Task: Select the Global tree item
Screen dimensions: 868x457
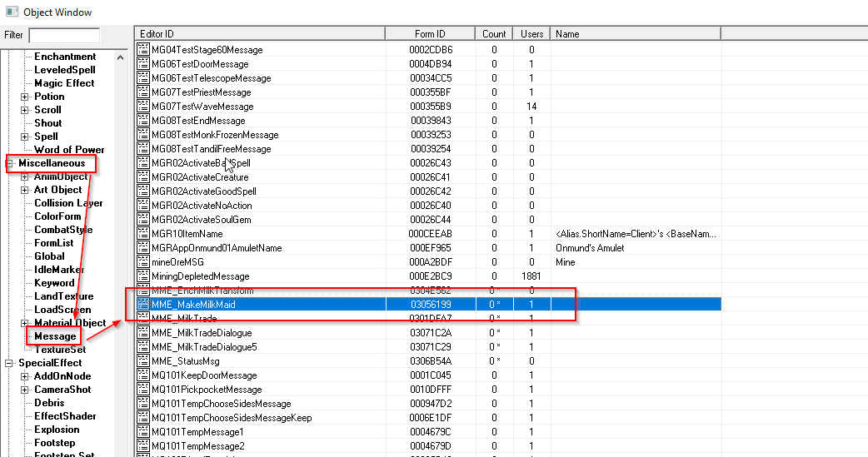Action: point(49,256)
